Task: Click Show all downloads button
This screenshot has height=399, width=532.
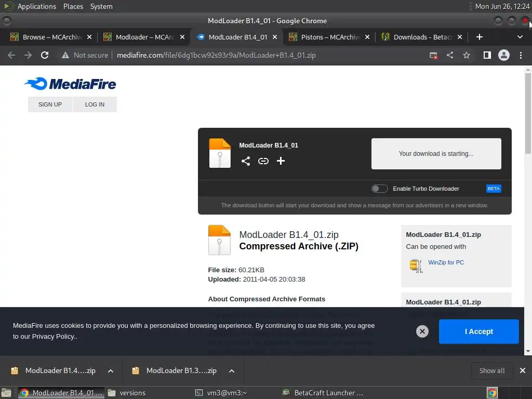Action: point(491,370)
